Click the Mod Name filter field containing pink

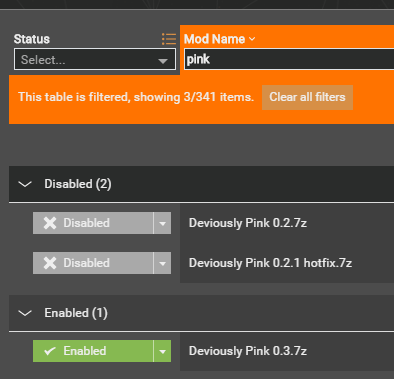(289, 59)
